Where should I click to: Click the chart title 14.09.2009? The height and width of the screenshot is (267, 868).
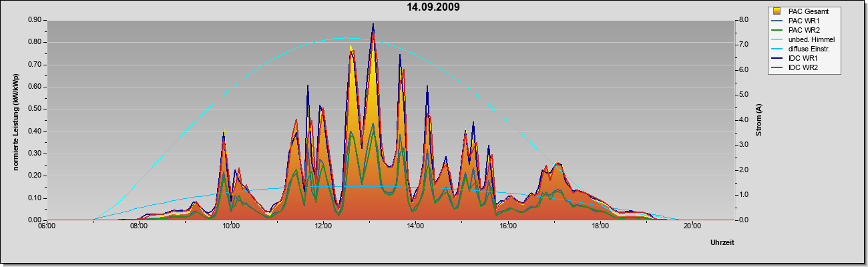(x=433, y=7)
